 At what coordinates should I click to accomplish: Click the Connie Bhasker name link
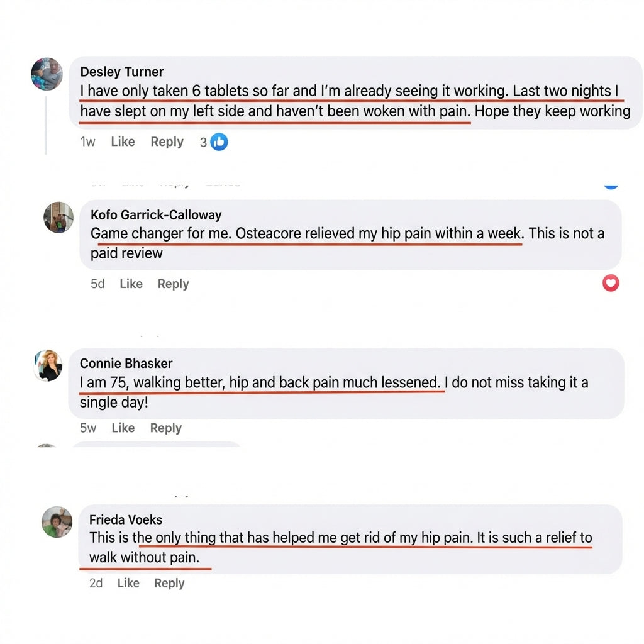click(126, 364)
